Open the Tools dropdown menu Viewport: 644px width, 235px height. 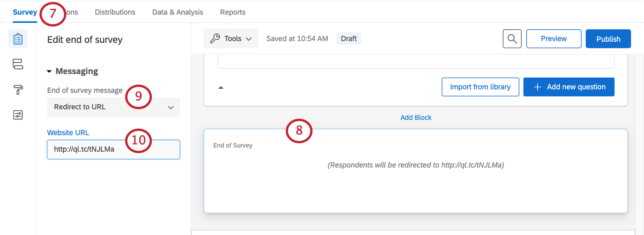pos(231,39)
